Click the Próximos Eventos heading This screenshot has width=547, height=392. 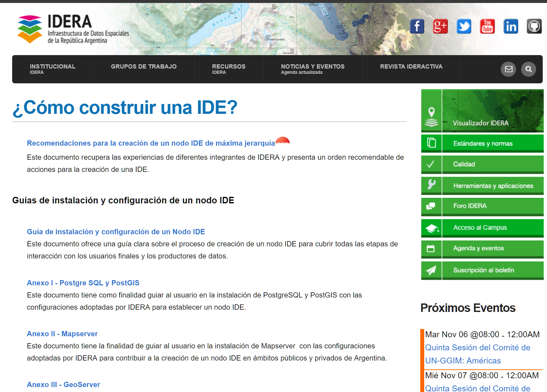click(x=468, y=308)
